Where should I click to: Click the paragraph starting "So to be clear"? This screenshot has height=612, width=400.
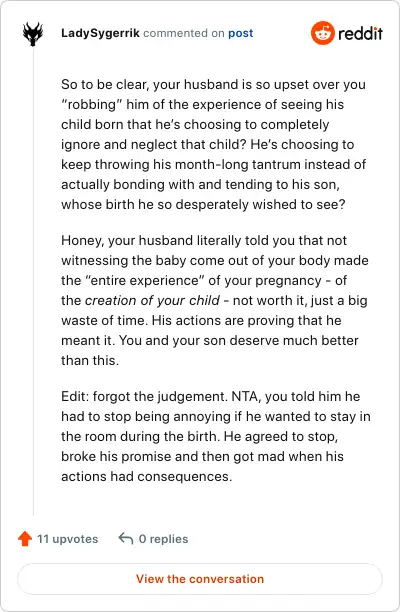click(x=213, y=144)
